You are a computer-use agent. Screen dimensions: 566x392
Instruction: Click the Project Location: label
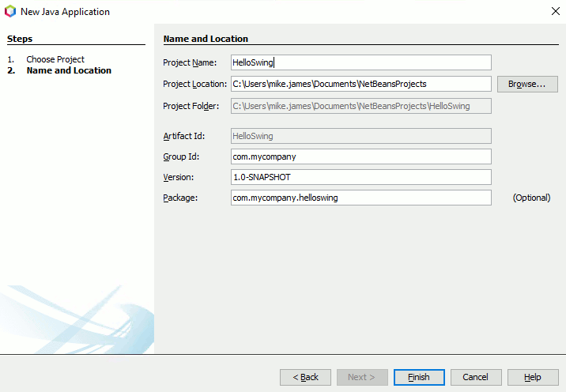pyautogui.click(x=195, y=84)
